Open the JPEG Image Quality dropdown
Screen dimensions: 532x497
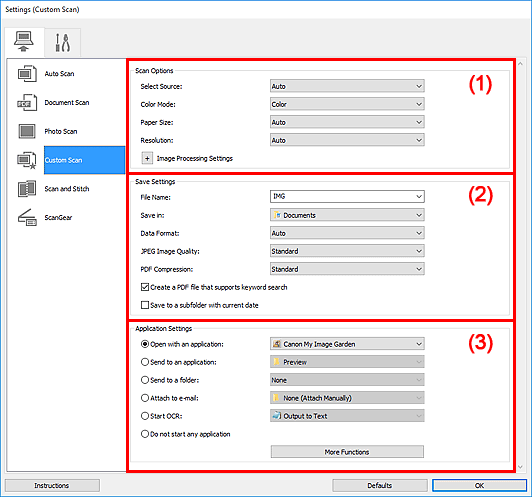point(347,251)
